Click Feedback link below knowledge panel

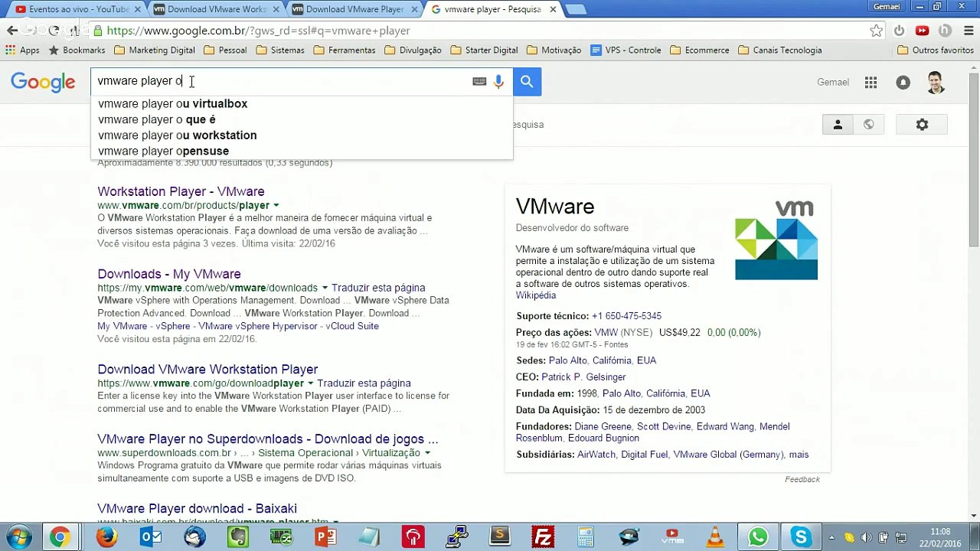pyautogui.click(x=802, y=479)
